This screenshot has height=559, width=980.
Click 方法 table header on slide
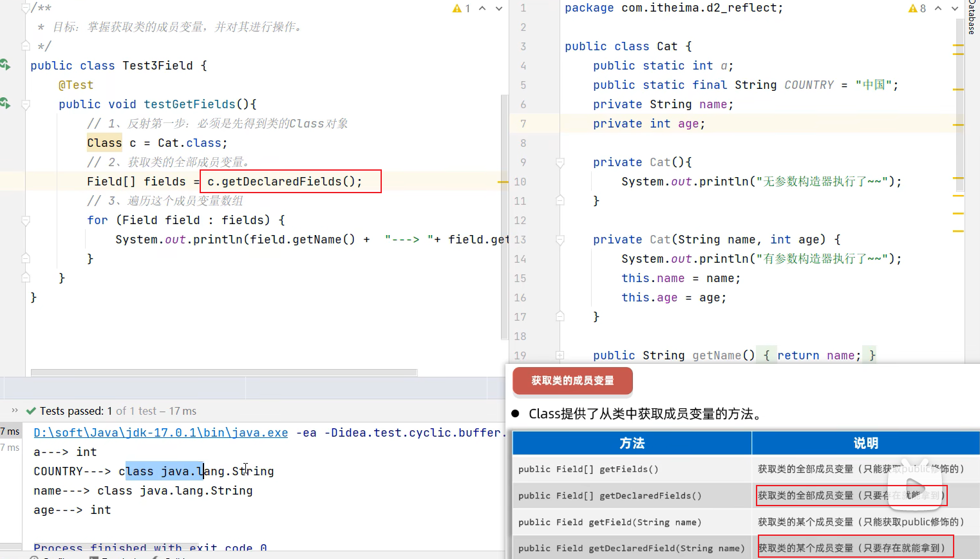point(632,443)
